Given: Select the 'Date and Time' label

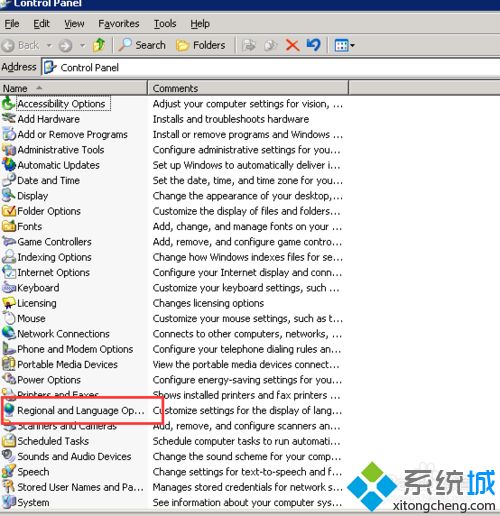Looking at the screenshot, I should click(48, 180).
